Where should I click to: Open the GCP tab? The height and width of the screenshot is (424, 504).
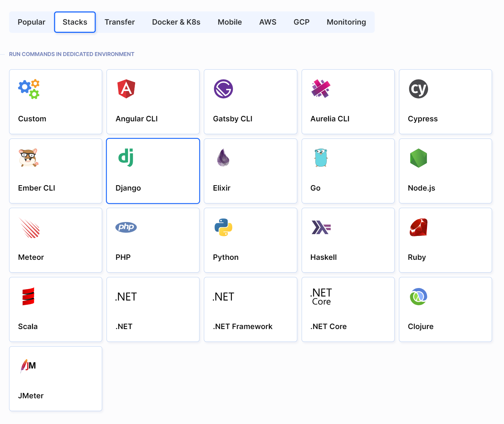301,22
